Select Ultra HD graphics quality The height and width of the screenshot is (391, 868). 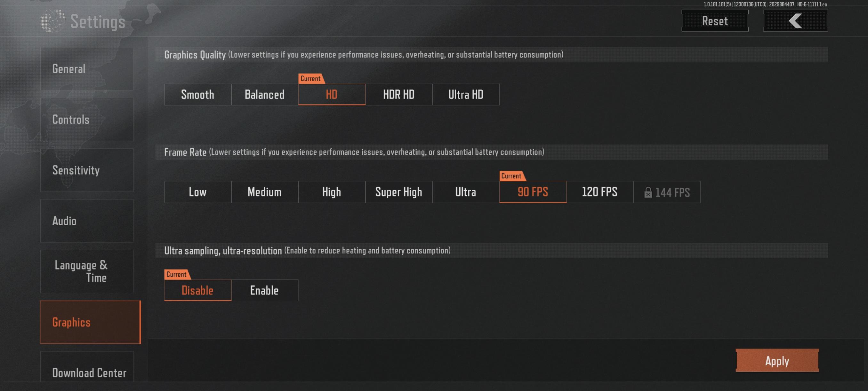[x=466, y=93]
